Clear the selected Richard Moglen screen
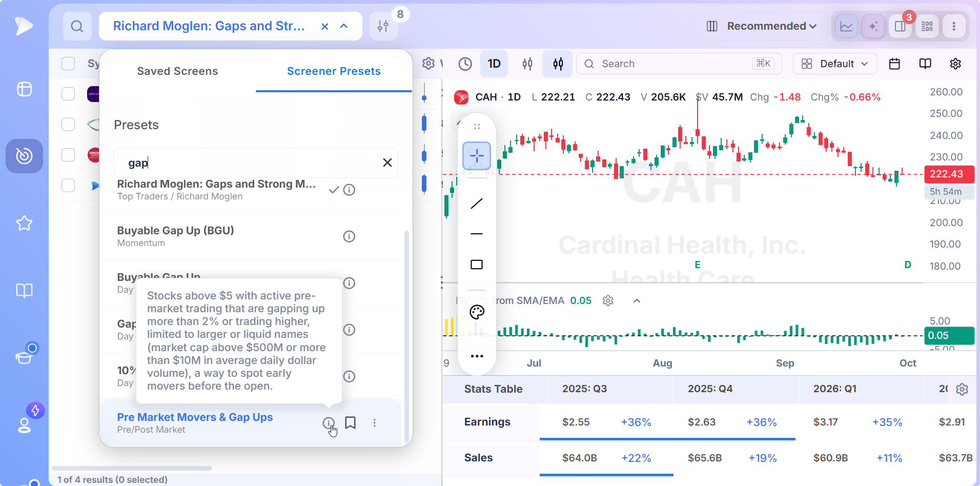The height and width of the screenshot is (486, 980). 324,26
